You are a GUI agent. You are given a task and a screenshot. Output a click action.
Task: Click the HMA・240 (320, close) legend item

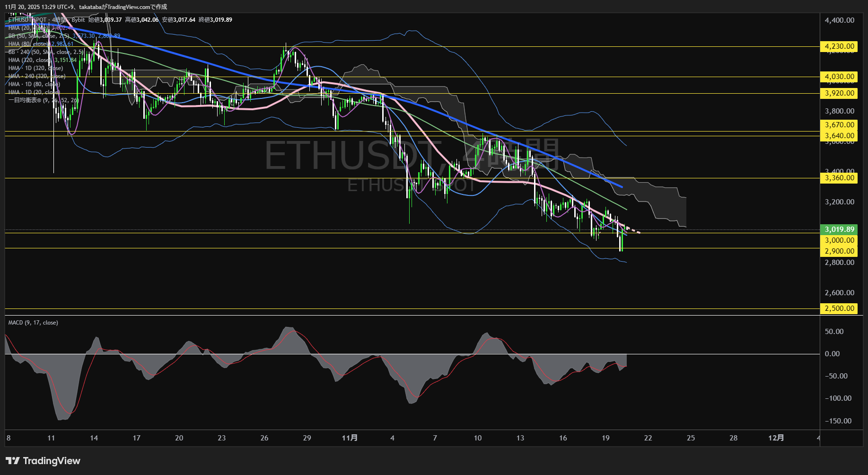pos(37,76)
